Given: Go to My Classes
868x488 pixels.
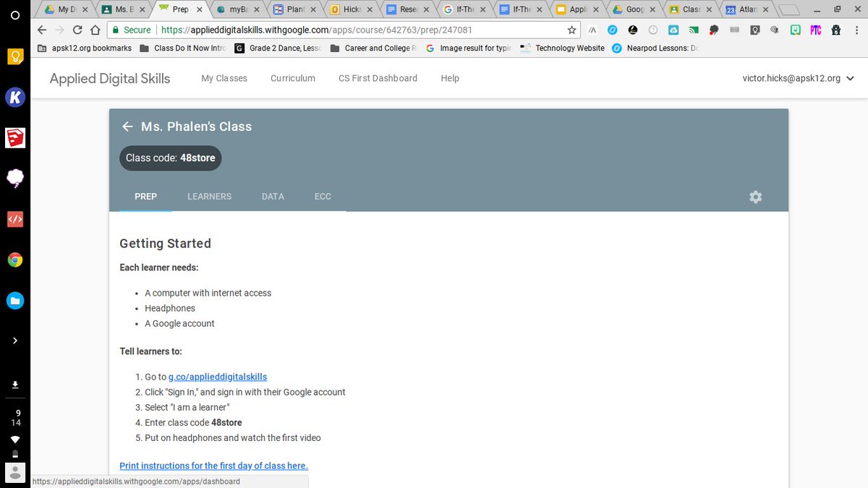Looking at the screenshot, I should pyautogui.click(x=224, y=78).
